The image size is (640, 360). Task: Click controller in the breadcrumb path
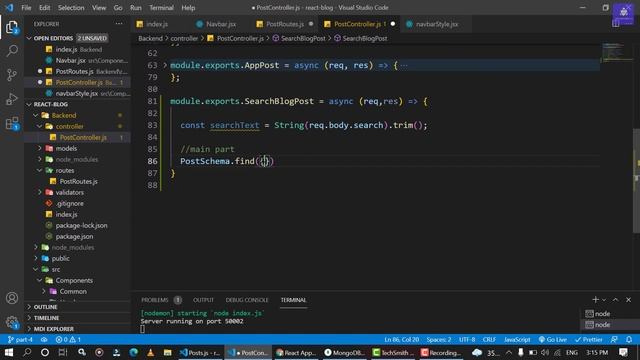(184, 38)
